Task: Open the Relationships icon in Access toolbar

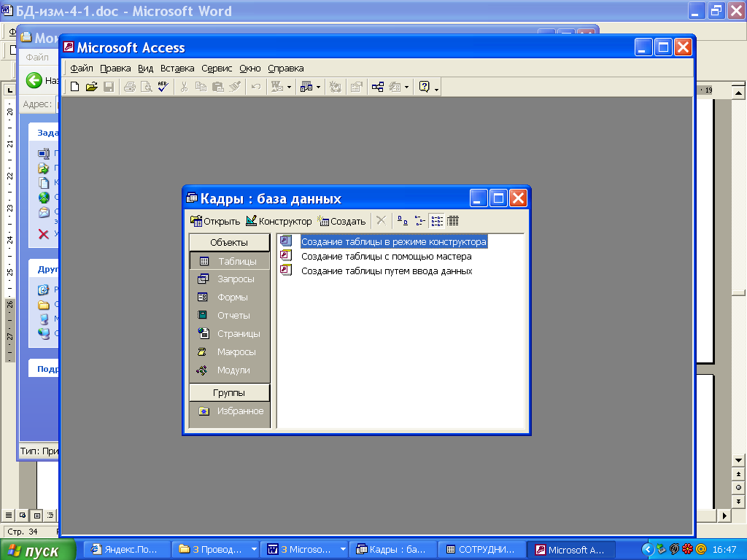Action: [378, 87]
